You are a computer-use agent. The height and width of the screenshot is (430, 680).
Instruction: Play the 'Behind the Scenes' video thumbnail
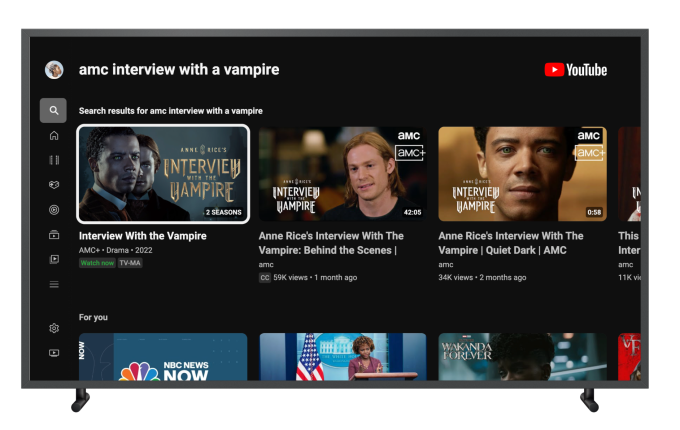click(342, 174)
